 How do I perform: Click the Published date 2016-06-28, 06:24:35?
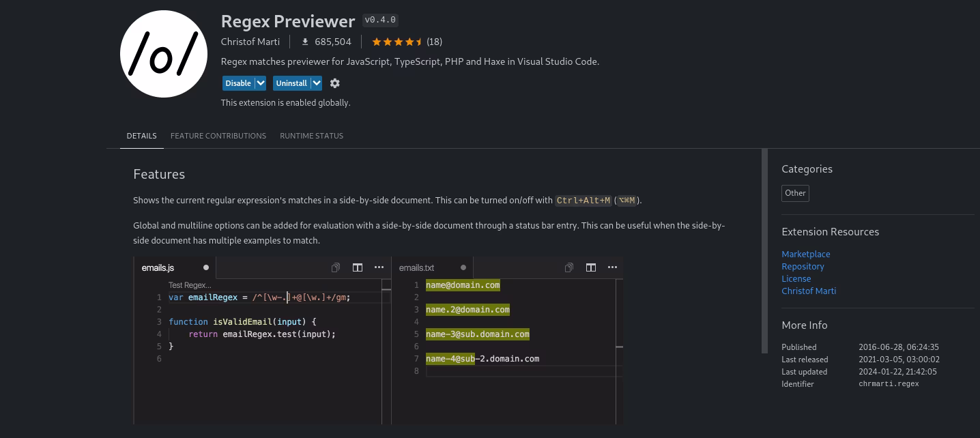click(x=899, y=347)
